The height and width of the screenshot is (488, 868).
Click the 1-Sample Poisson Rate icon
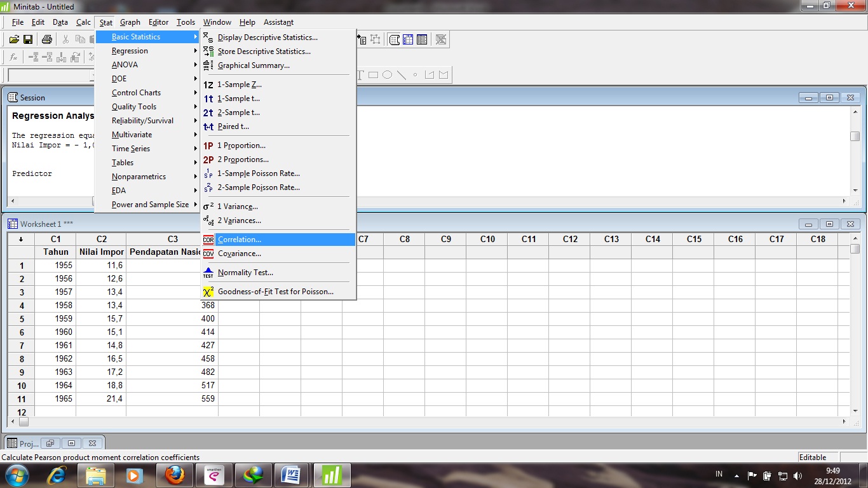pos(208,173)
